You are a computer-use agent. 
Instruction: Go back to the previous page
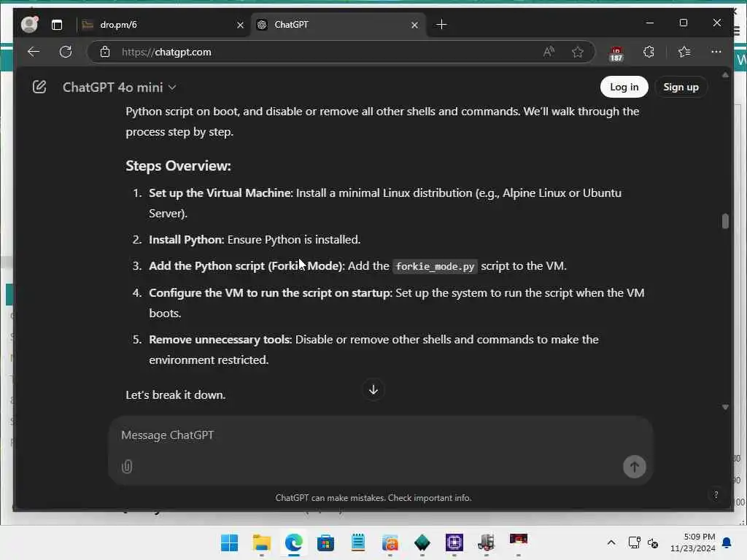(x=34, y=52)
